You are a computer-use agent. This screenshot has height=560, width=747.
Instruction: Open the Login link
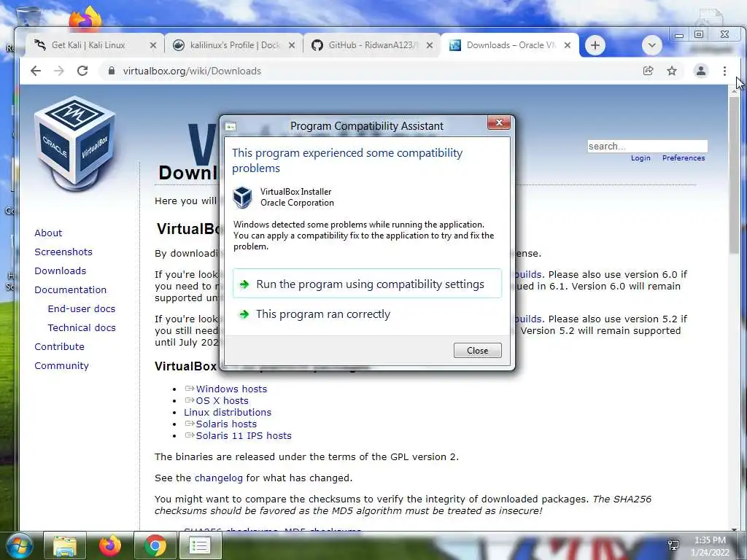(640, 158)
